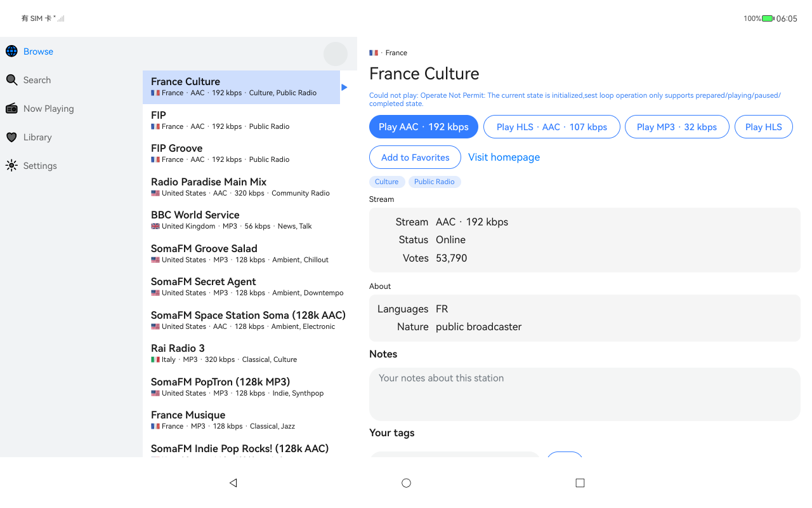Select the Culture tag chip
812x508 pixels.
pyautogui.click(x=387, y=182)
